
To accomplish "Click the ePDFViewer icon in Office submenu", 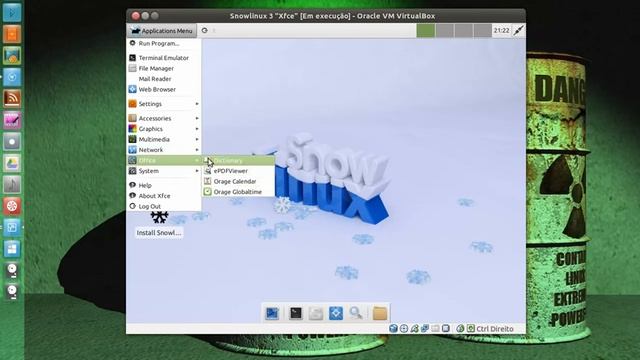I will pyautogui.click(x=208, y=171).
